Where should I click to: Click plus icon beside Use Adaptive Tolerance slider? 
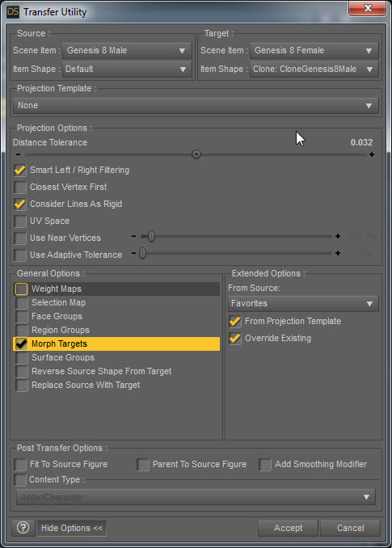pyautogui.click(x=338, y=253)
